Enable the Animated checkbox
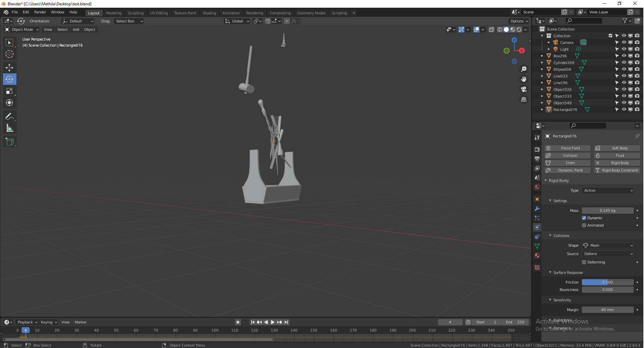The width and height of the screenshot is (644, 348). pyautogui.click(x=584, y=225)
